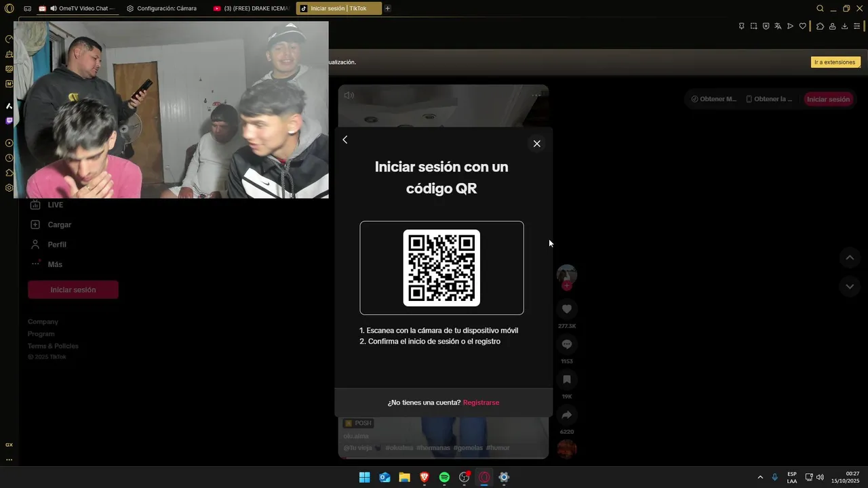Go to next video with down chevron

[x=850, y=287]
